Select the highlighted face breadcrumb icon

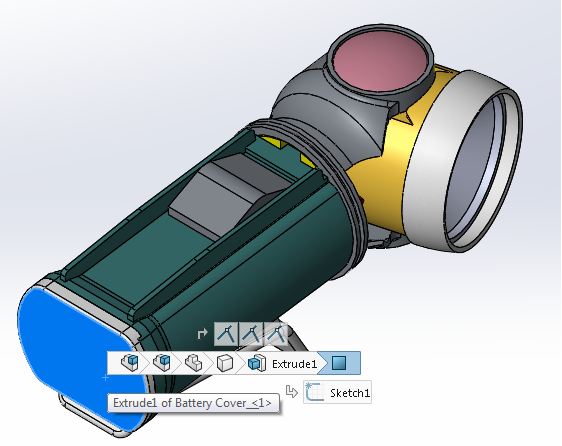click(x=339, y=363)
